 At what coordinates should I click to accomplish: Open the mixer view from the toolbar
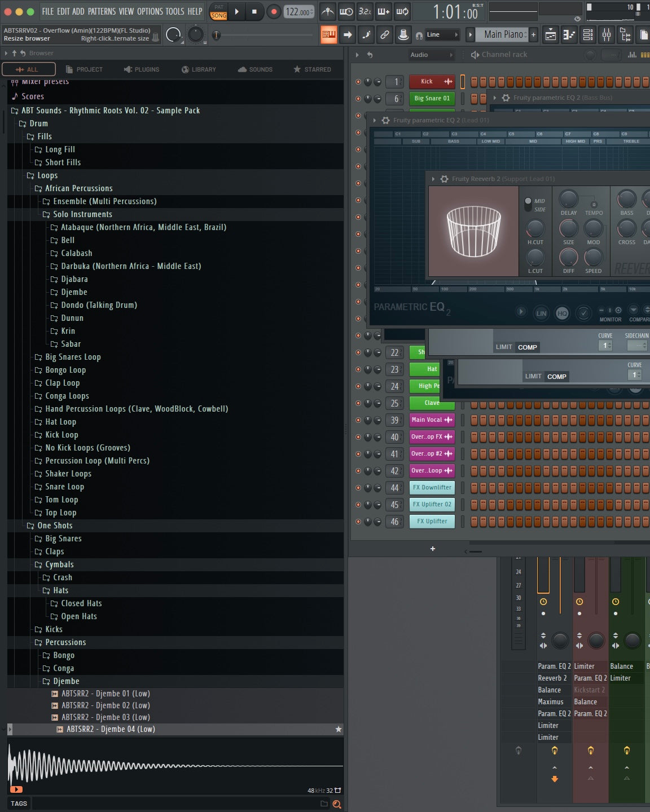coord(607,35)
